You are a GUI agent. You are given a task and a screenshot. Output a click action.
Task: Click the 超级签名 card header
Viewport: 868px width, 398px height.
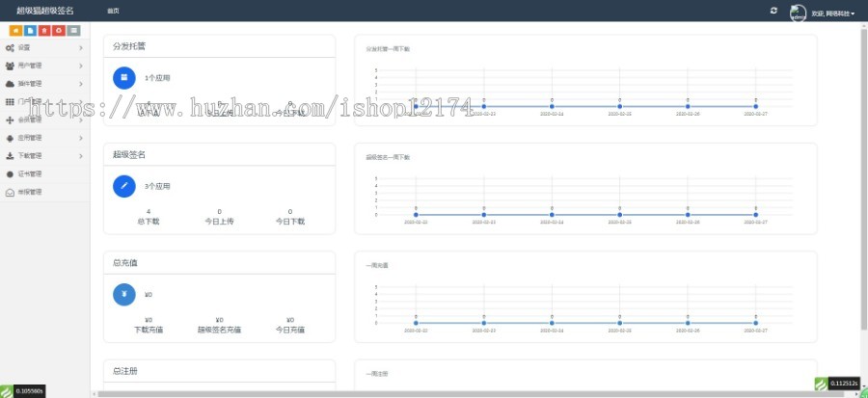pyautogui.click(x=219, y=155)
